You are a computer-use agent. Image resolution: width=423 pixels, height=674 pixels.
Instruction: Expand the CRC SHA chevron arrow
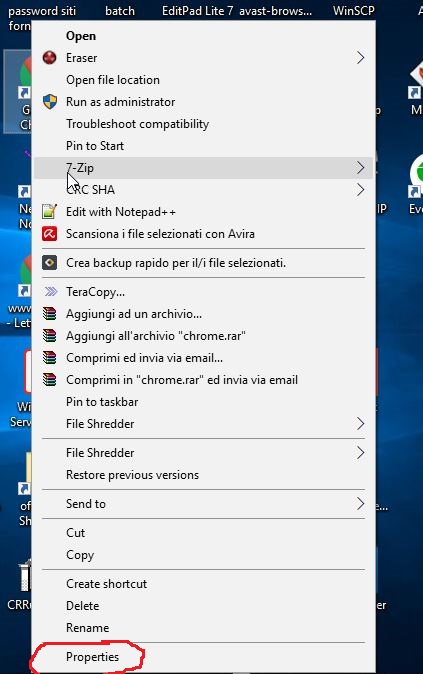(360, 190)
